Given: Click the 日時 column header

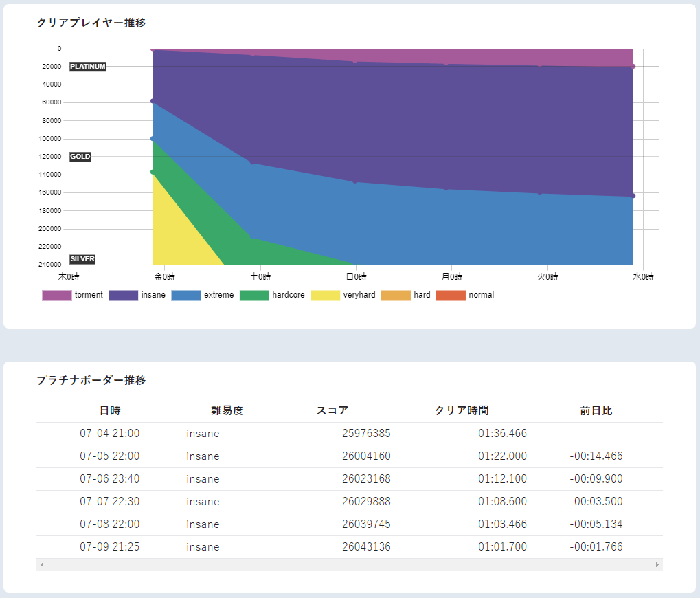Looking at the screenshot, I should (x=110, y=411).
